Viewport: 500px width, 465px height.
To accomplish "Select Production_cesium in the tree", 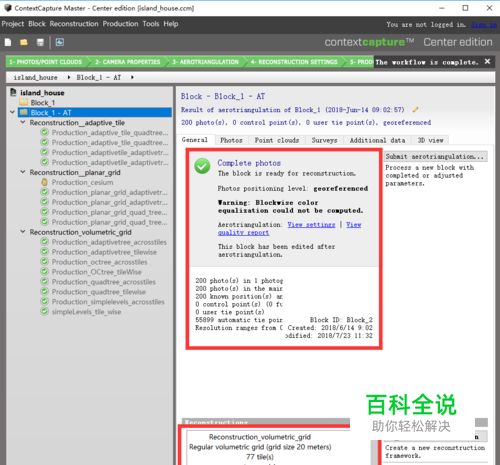I will click(82, 182).
